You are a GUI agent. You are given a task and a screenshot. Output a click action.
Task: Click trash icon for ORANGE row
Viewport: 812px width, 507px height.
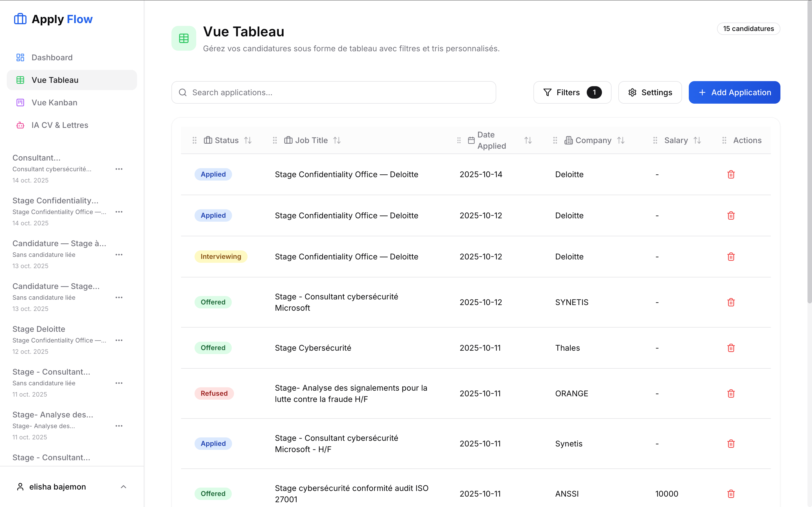(731, 393)
